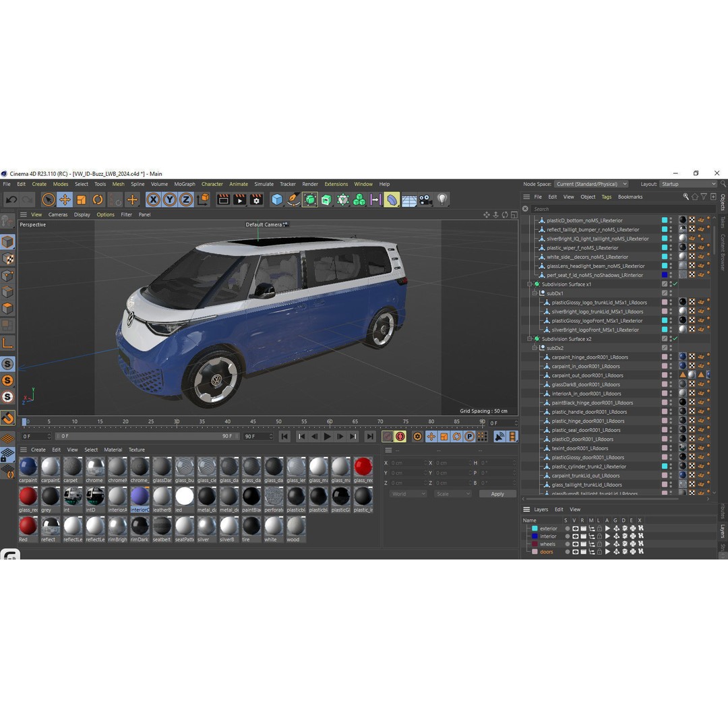Image resolution: width=728 pixels, height=728 pixels.
Task: Toggle visibility of the exterior layer
Action: [x=575, y=528]
